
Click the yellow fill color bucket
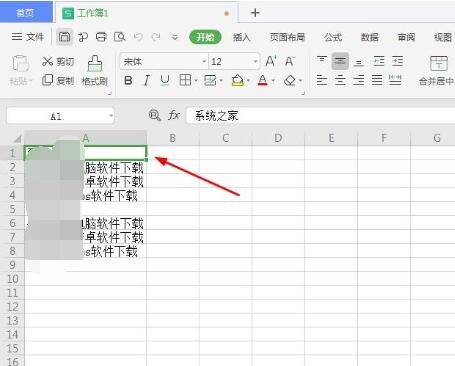point(237,80)
